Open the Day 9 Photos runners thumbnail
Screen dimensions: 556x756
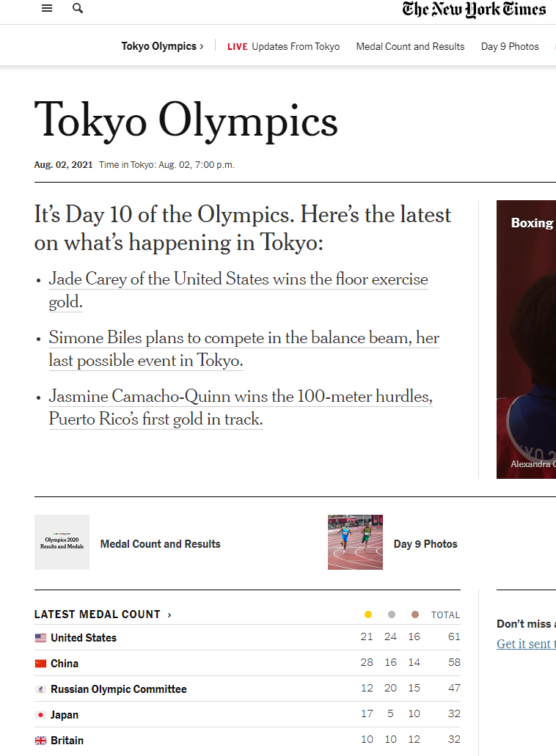356,542
